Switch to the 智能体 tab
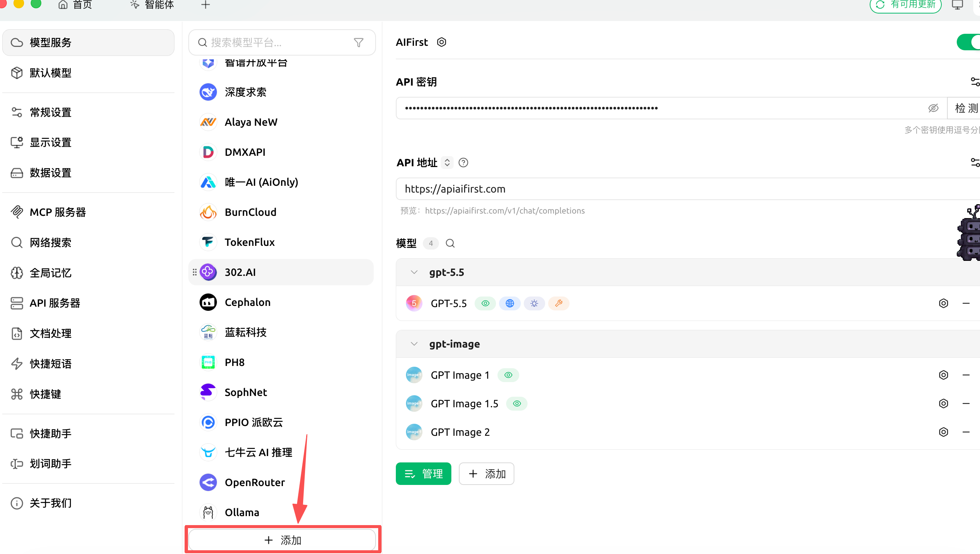The height and width of the screenshot is (554, 980). pos(152,5)
